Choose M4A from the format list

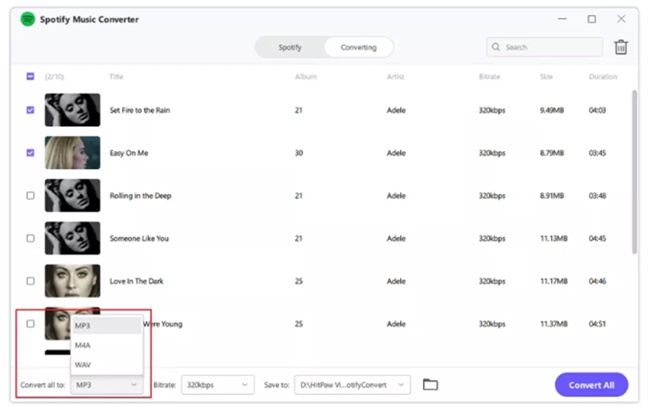(83, 345)
